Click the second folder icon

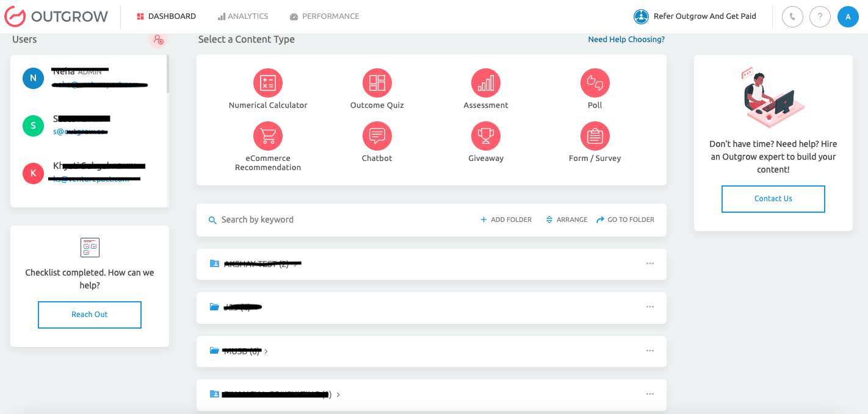(214, 307)
